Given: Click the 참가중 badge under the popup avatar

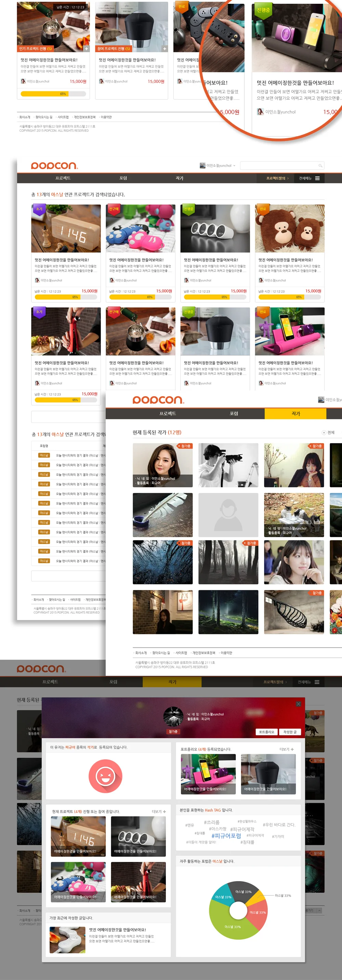Looking at the screenshot, I should (x=173, y=732).
